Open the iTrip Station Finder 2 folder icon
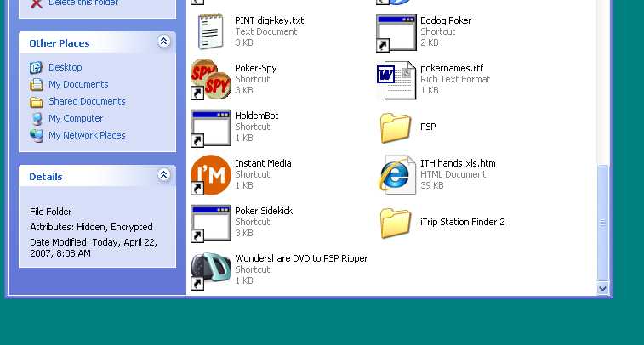The width and height of the screenshot is (644, 345). [x=396, y=223]
